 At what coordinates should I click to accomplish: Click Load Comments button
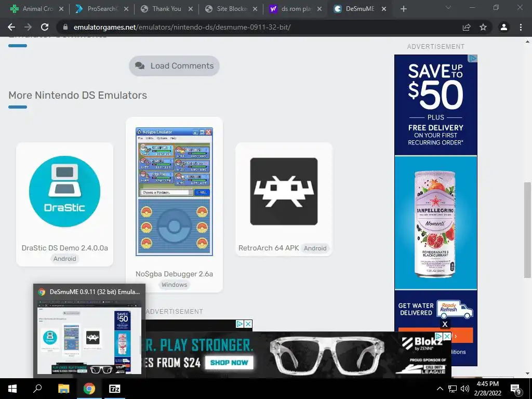[x=174, y=66]
